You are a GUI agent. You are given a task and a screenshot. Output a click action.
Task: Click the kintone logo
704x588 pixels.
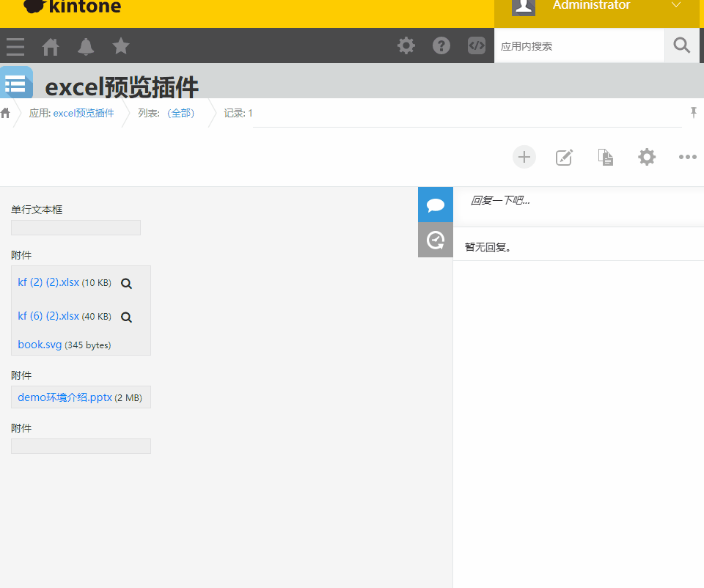[73, 7]
